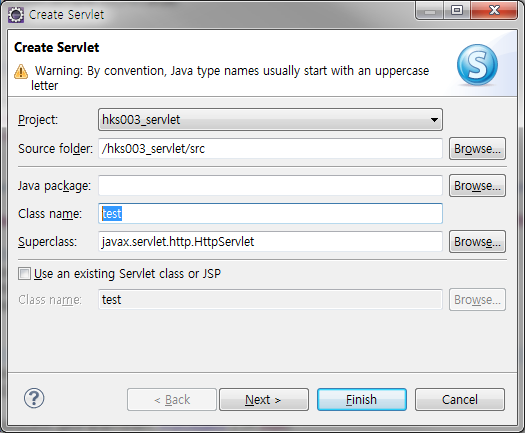Click the blue Servlet wizard S icon
Image resolution: width=525 pixels, height=433 pixels.
pyautogui.click(x=477, y=65)
